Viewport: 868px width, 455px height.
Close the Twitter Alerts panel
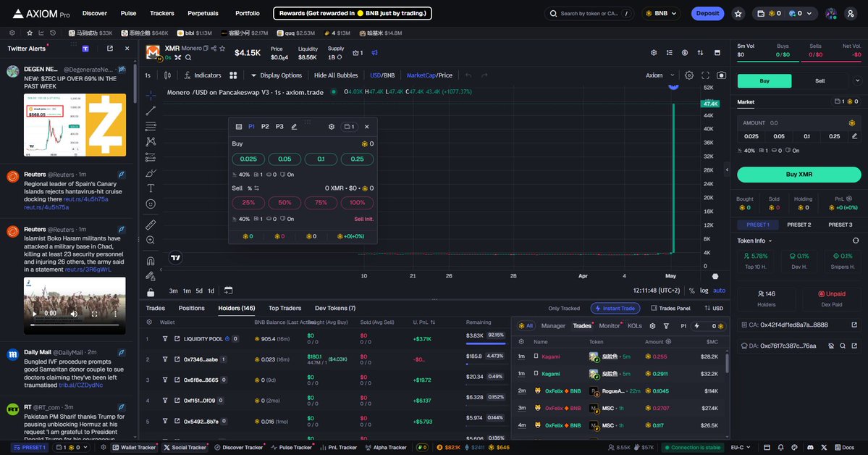(127, 49)
